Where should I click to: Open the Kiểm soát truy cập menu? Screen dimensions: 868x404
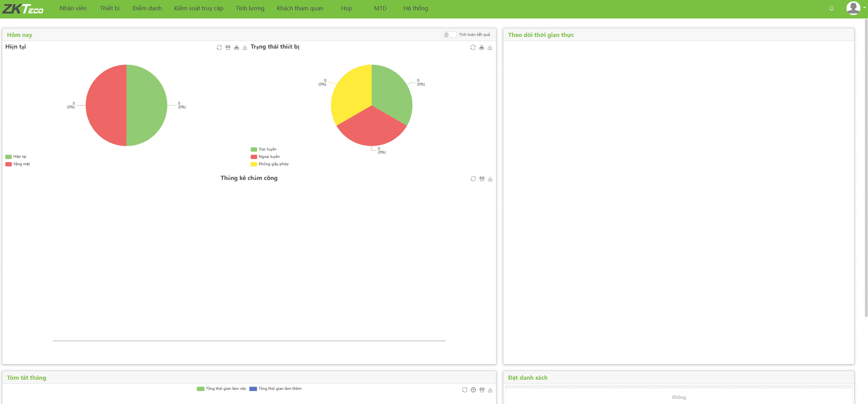tap(199, 8)
